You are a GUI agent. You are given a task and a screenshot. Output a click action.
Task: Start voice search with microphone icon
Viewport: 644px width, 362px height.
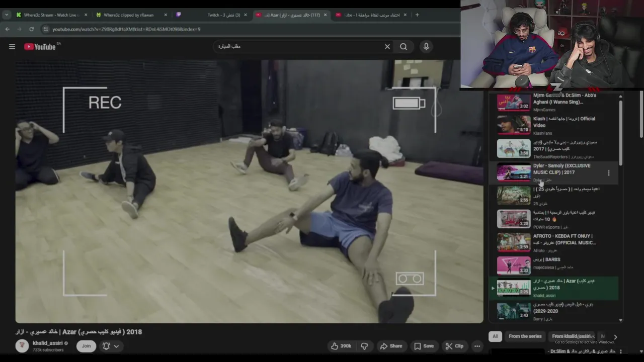tap(426, 47)
